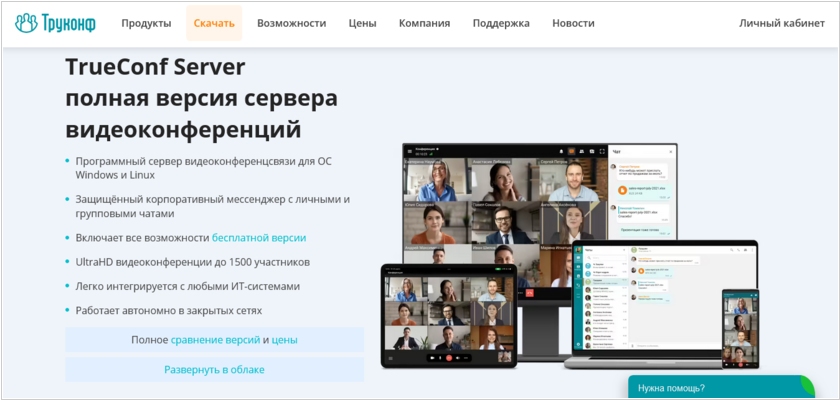This screenshot has height=400, width=840.
Task: Open the Компания menu
Action: tap(424, 23)
